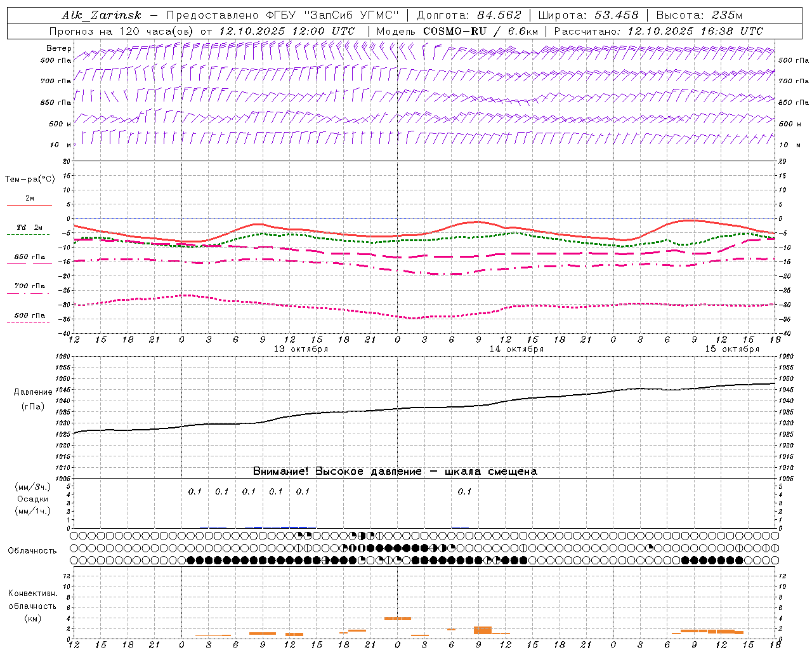
Task: Click the 0.1 precipitation value on 14 октября
Action: tap(464, 492)
